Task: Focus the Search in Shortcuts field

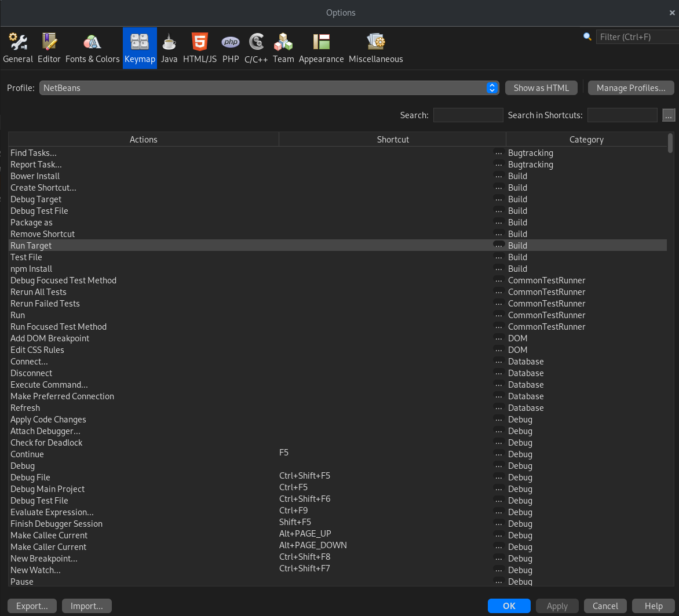Action: point(622,115)
